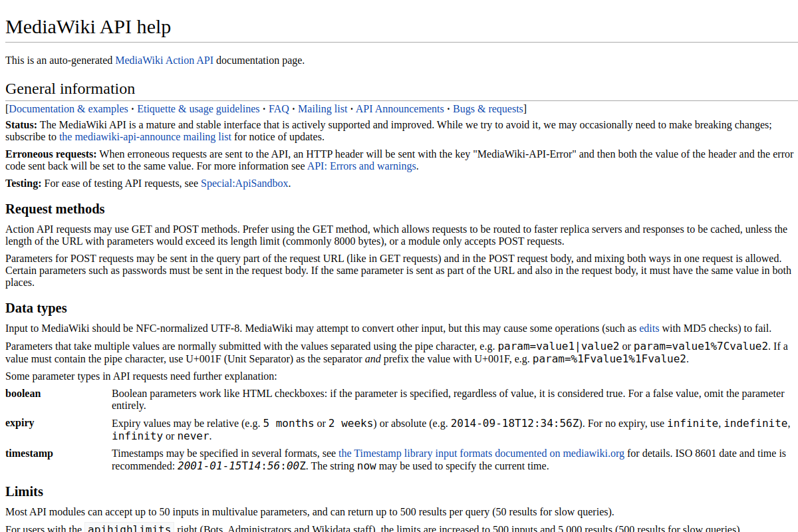
Task: Click the code text param=%1Fvalue1%1Fvalue2
Action: tap(610, 358)
